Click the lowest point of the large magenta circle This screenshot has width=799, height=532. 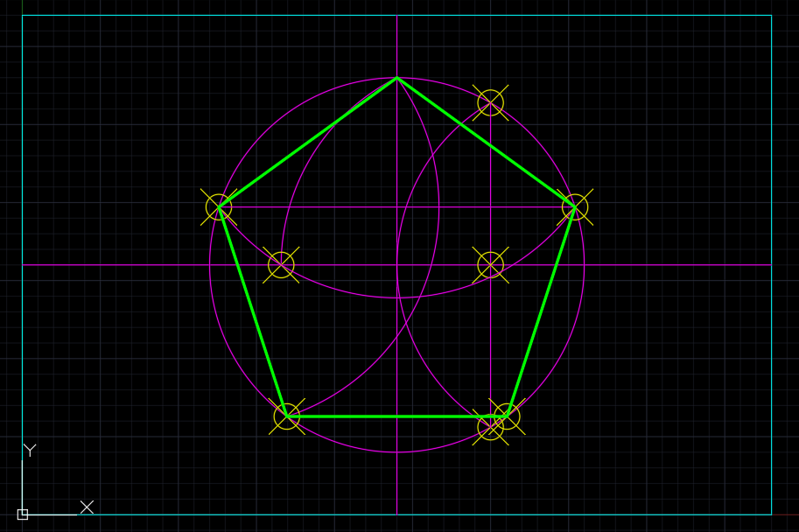tap(396, 452)
